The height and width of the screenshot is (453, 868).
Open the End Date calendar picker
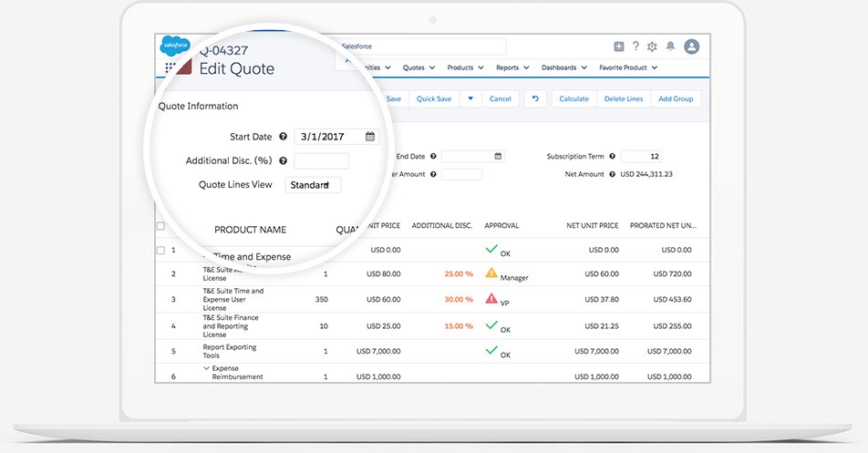(498, 157)
